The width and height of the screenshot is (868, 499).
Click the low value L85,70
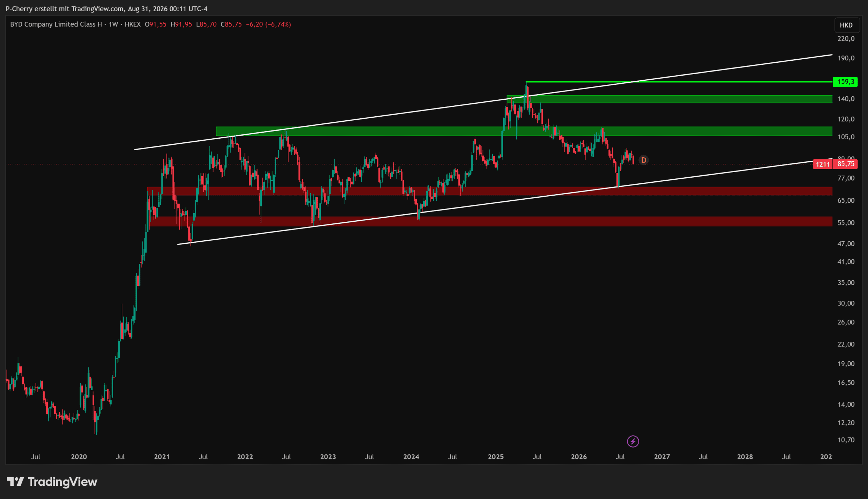point(206,24)
